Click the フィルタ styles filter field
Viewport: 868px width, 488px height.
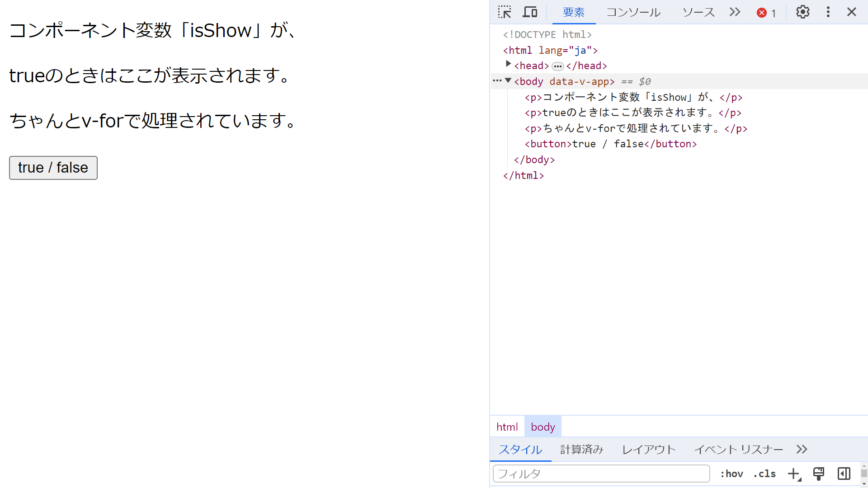[x=601, y=474]
